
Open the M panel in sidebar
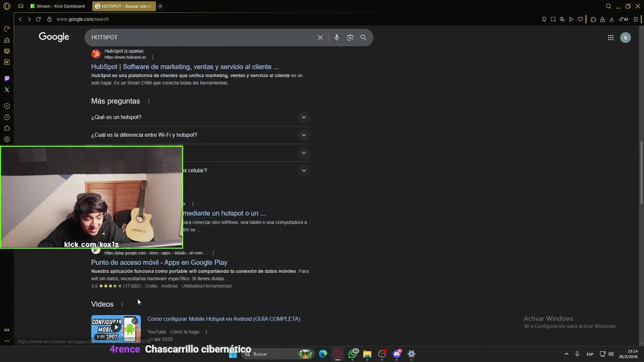pos(7,62)
